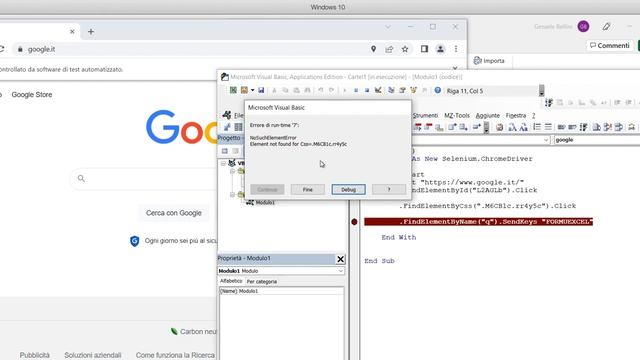Dismiss the automated test software infobar
This screenshot has height=360, width=640.
pos(455,69)
